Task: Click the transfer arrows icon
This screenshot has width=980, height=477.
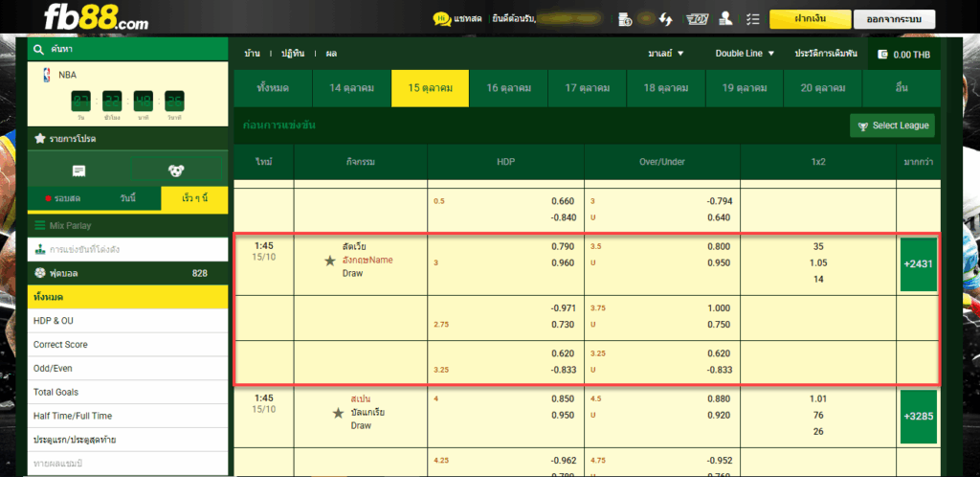Action: click(666, 19)
